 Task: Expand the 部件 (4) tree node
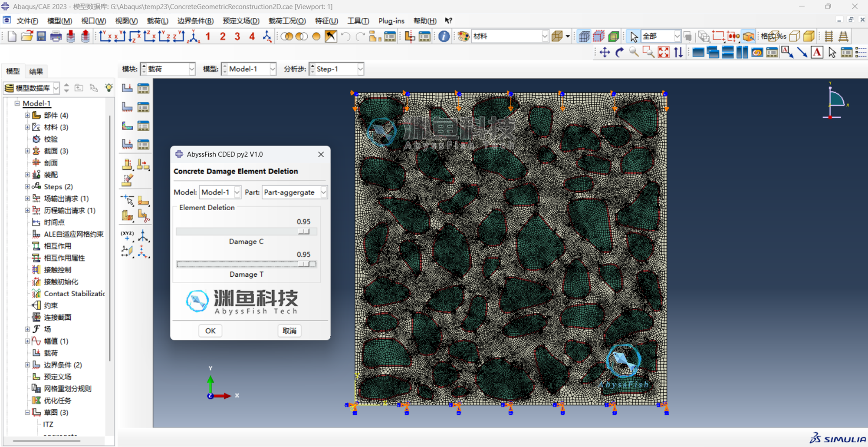pos(27,115)
